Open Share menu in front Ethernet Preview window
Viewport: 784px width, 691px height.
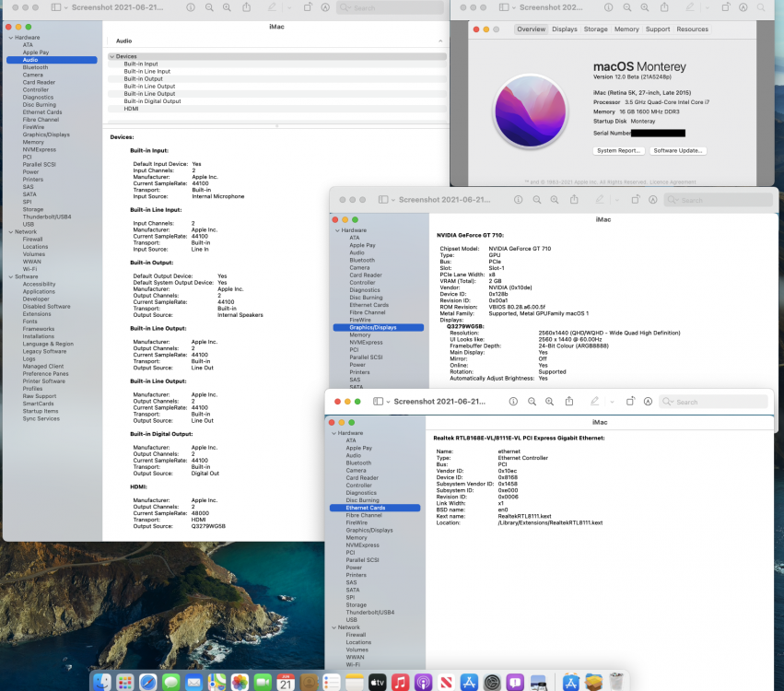click(x=569, y=401)
